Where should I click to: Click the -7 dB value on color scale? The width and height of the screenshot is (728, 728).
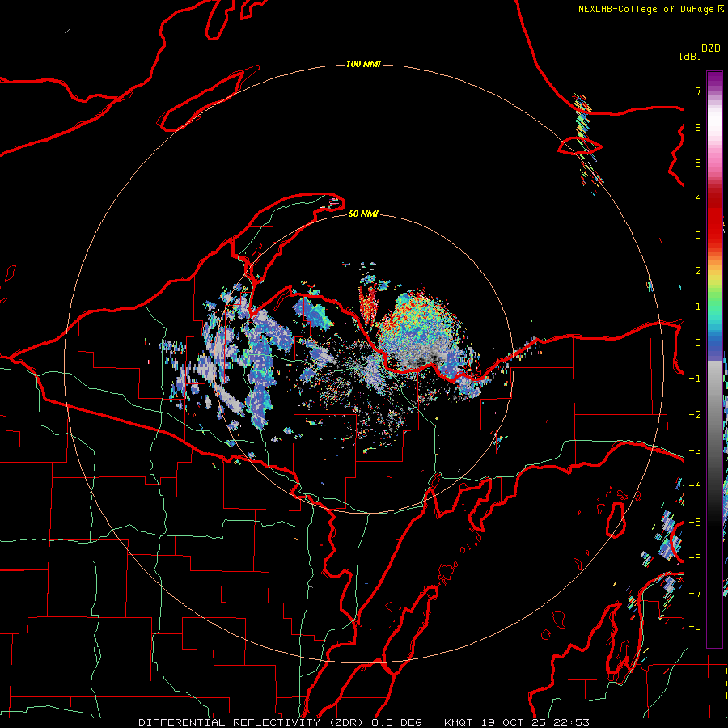click(x=695, y=594)
